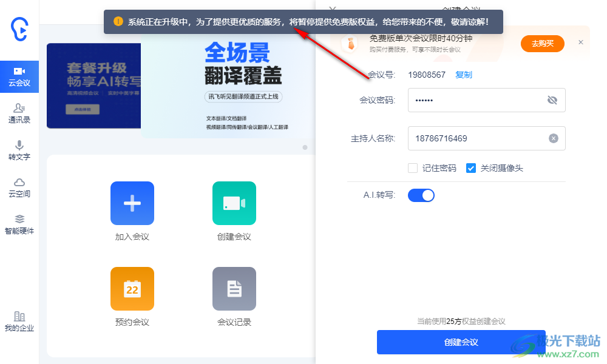
Task: Toggle the A.I.转写 switch off
Action: 421,195
